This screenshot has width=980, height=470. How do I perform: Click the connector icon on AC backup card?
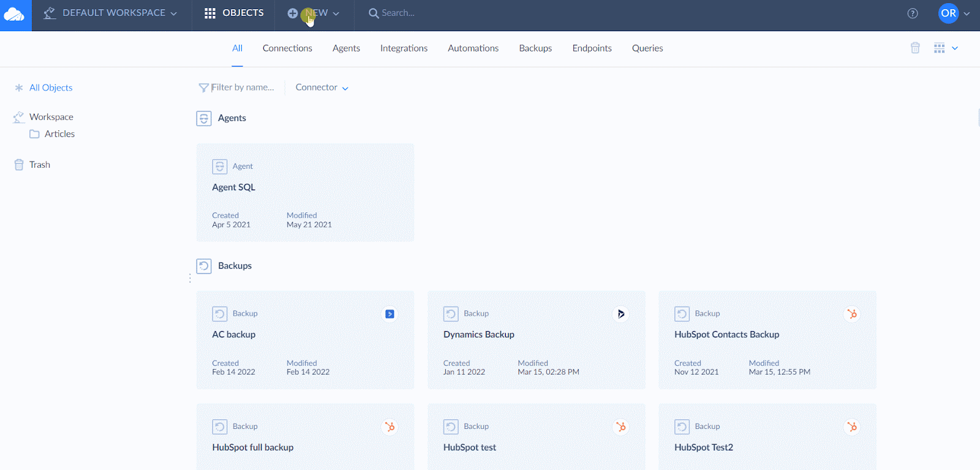click(390, 314)
